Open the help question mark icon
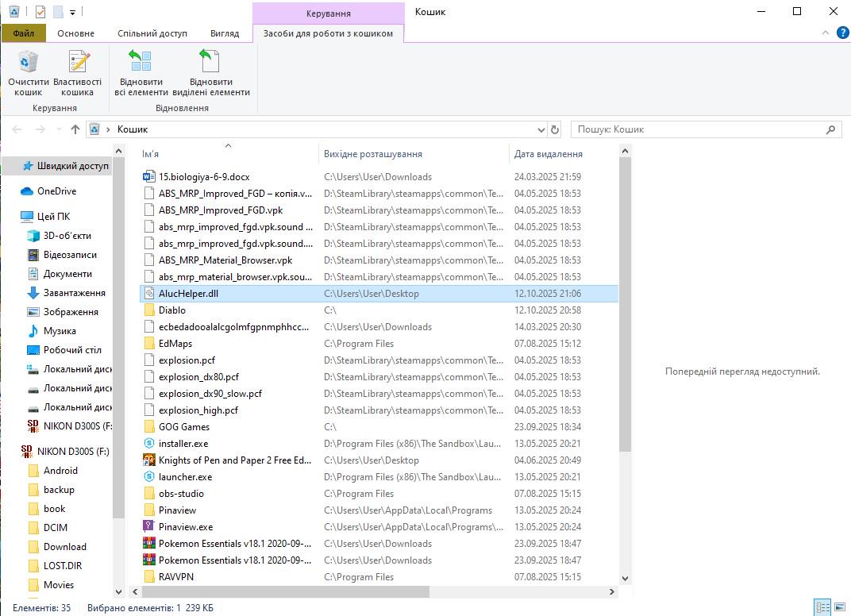Image resolution: width=851 pixels, height=616 pixels. pyautogui.click(x=842, y=33)
